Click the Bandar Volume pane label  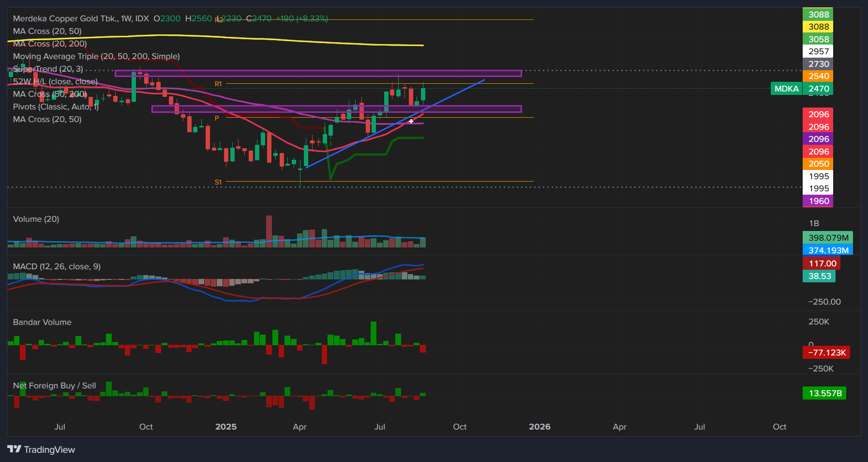click(42, 322)
